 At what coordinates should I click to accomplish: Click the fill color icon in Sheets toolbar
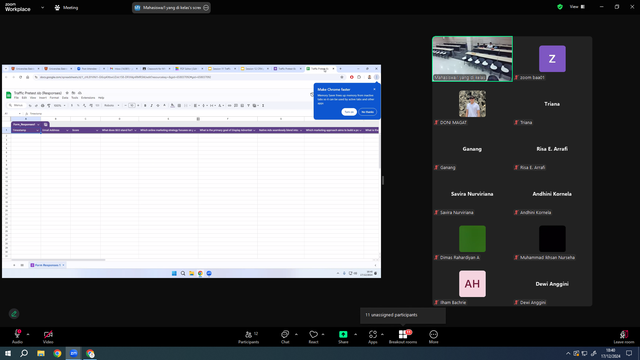click(x=172, y=106)
